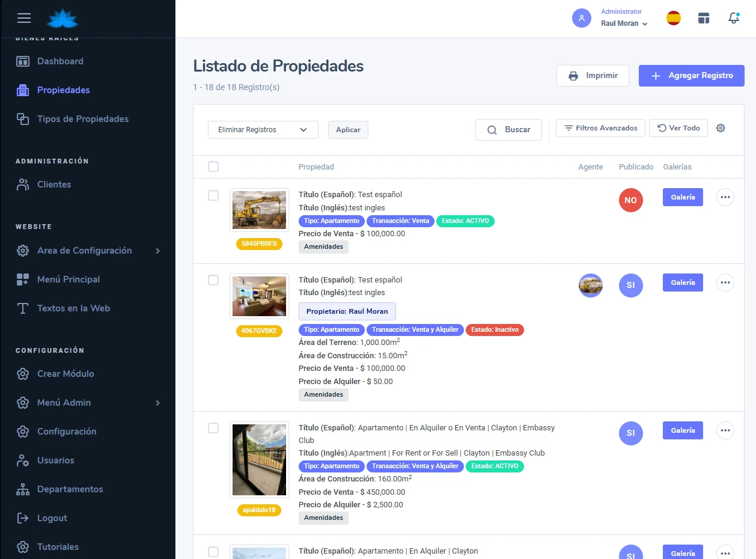
Task: Expand the Raul Moran user dropdown
Action: (x=624, y=23)
